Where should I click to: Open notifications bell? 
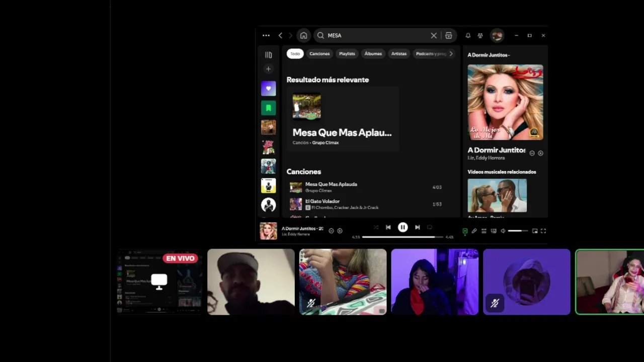tap(468, 36)
